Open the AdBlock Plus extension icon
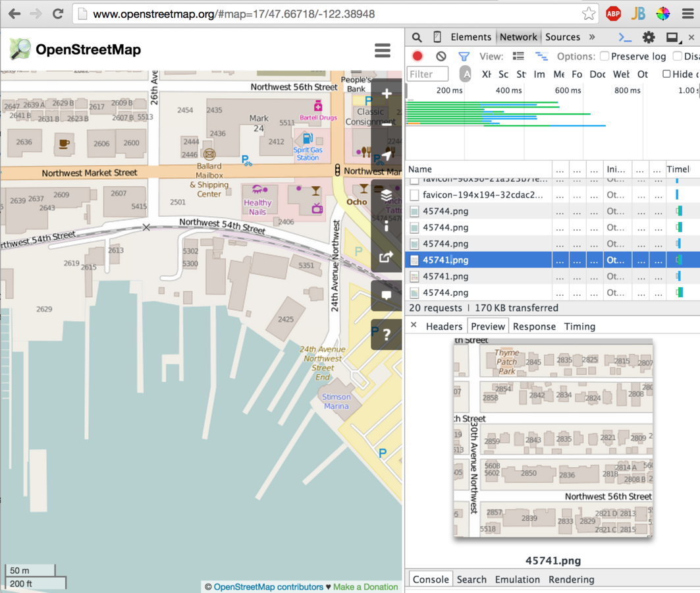 [x=613, y=14]
